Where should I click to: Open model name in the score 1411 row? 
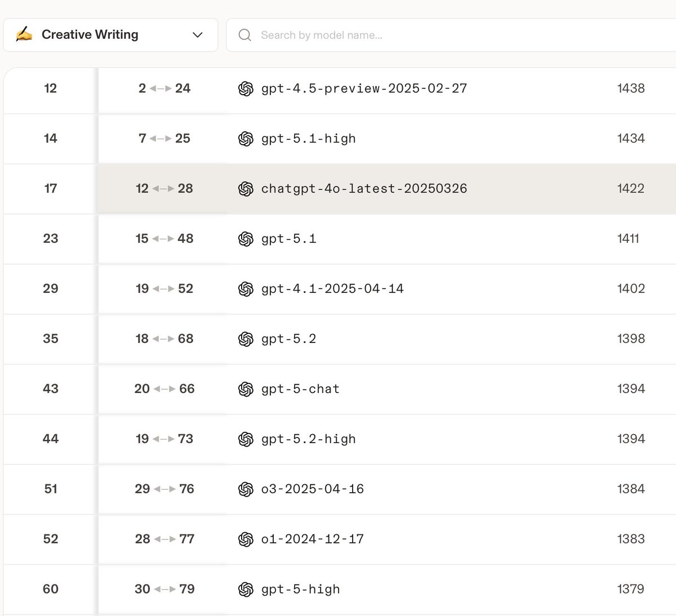coord(289,239)
